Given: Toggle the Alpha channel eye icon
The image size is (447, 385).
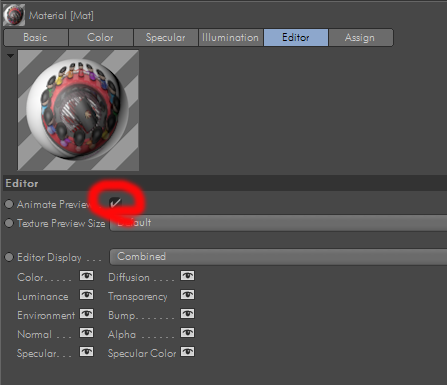Looking at the screenshot, I should [187, 333].
